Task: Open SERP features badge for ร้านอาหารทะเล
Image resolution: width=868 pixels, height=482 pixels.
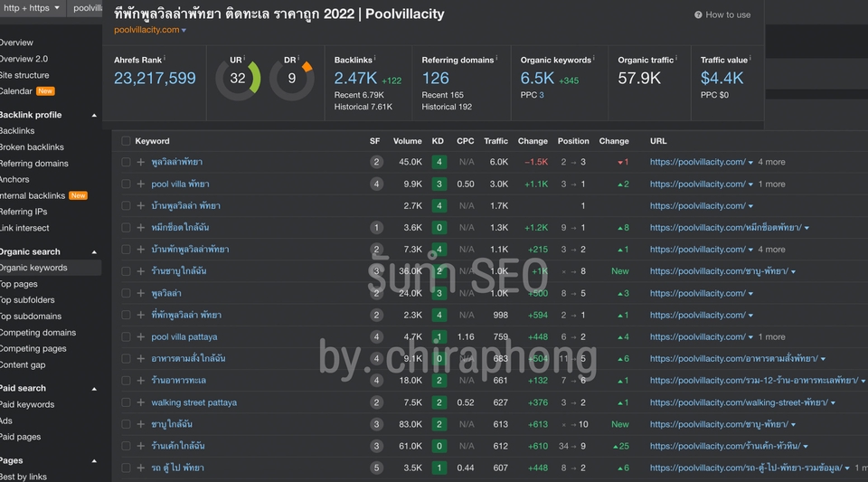Action: click(376, 381)
